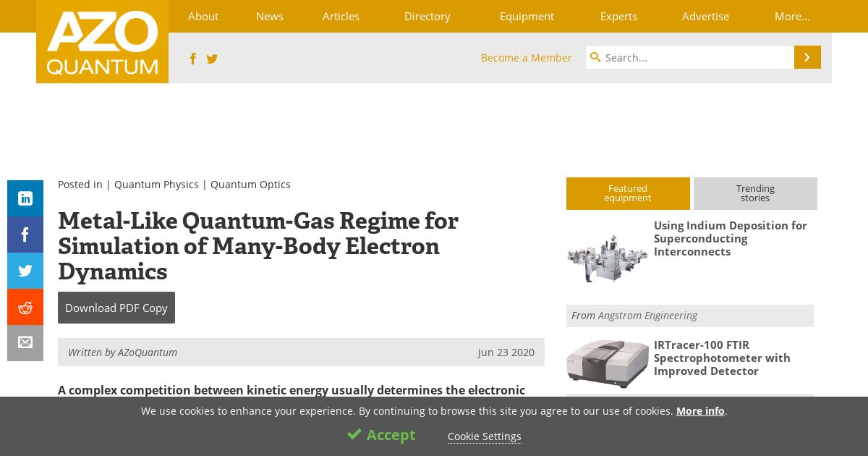Open the Equipment menu item
This screenshot has width=868, height=456.
tap(527, 16)
